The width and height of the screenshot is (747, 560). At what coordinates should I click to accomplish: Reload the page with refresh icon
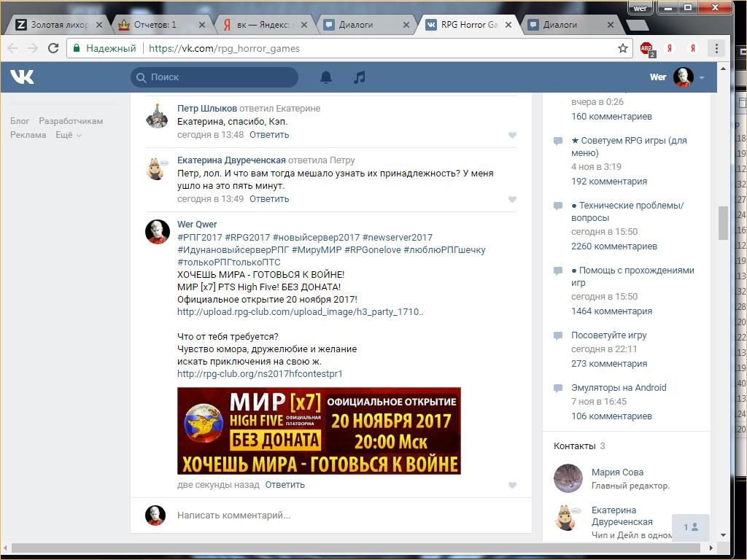[53, 48]
